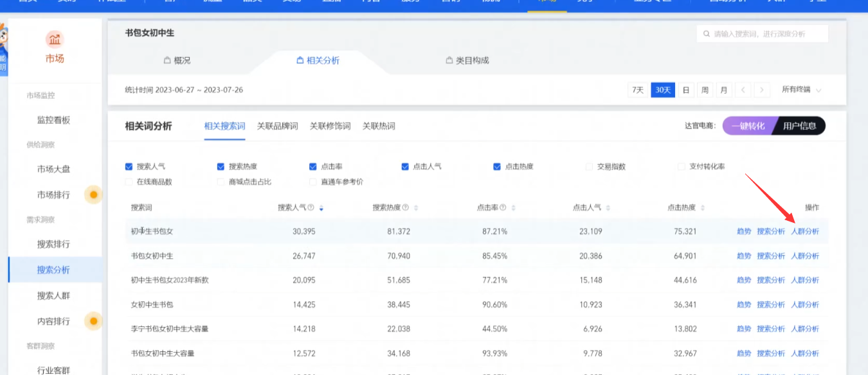
Task: Go to previous date period arrow
Action: 743,90
